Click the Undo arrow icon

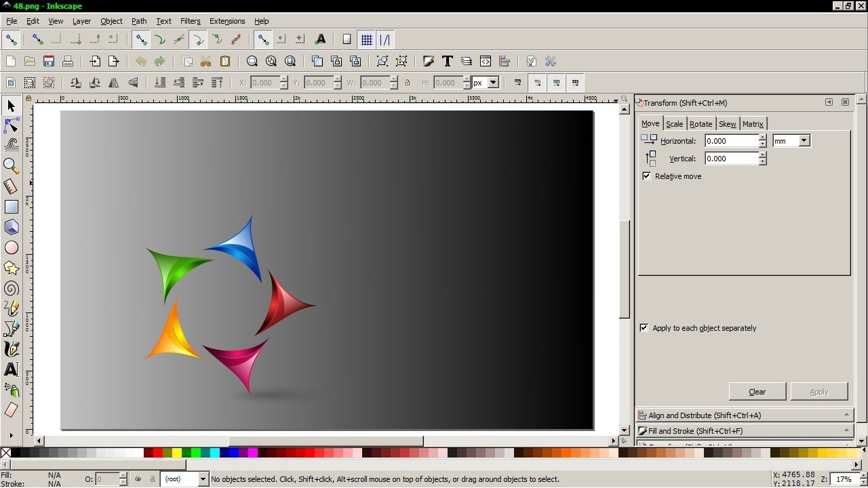141,61
